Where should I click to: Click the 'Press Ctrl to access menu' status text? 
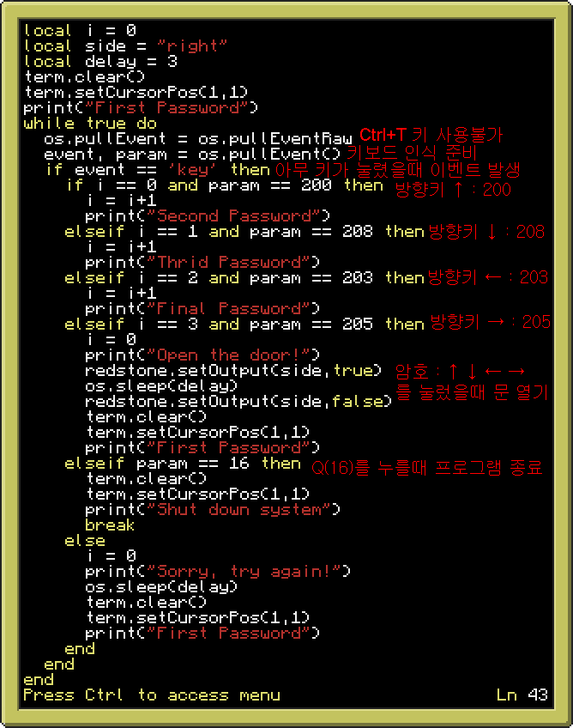point(152,695)
